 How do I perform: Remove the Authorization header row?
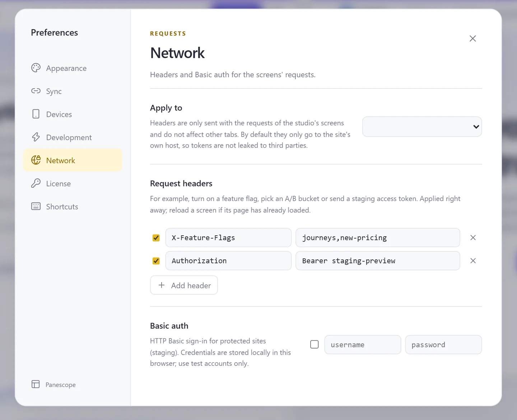473,260
